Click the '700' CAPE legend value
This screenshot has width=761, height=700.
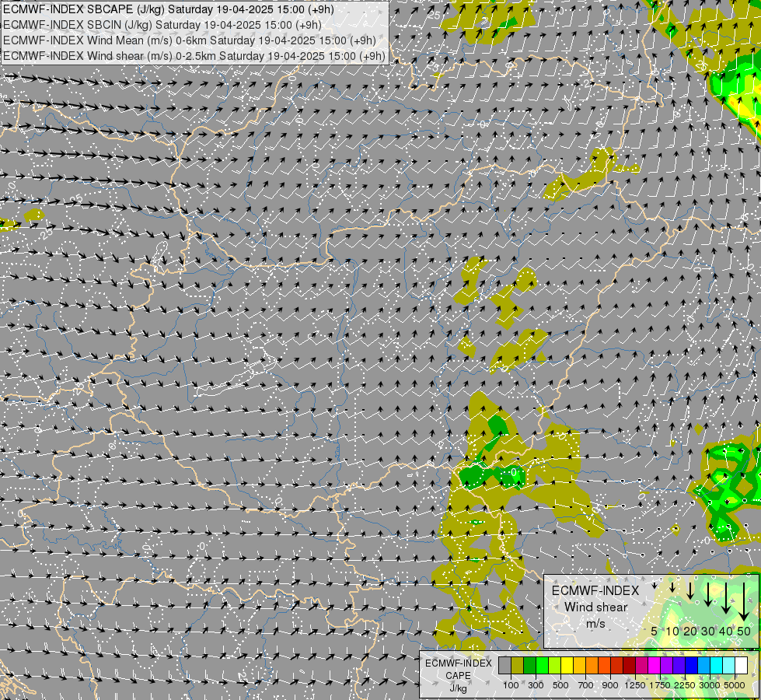click(x=586, y=685)
